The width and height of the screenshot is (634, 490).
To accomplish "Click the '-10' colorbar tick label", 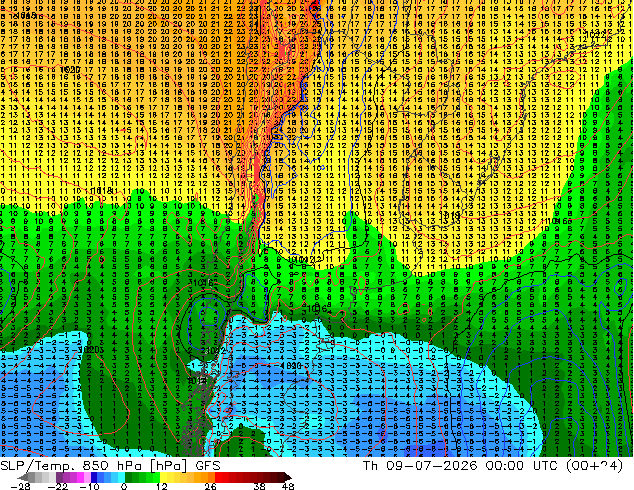I will coord(89,486).
